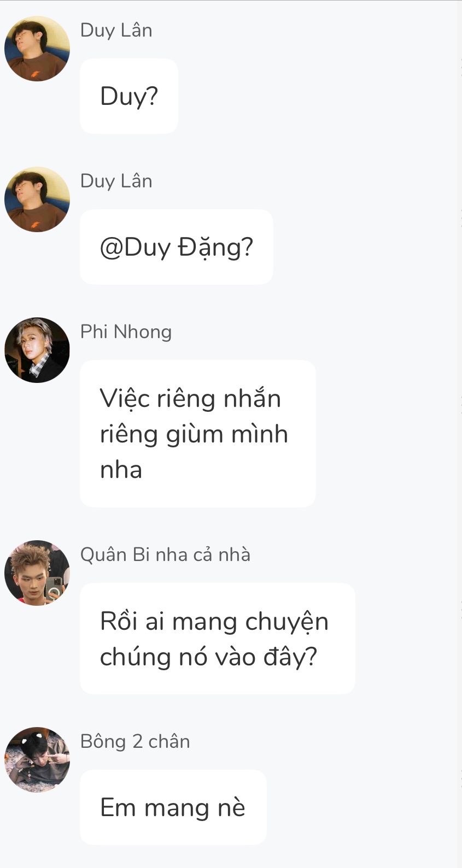Click the sender name above the 'Duy?' bubble
Screen dimensions: 462x868
(116, 30)
